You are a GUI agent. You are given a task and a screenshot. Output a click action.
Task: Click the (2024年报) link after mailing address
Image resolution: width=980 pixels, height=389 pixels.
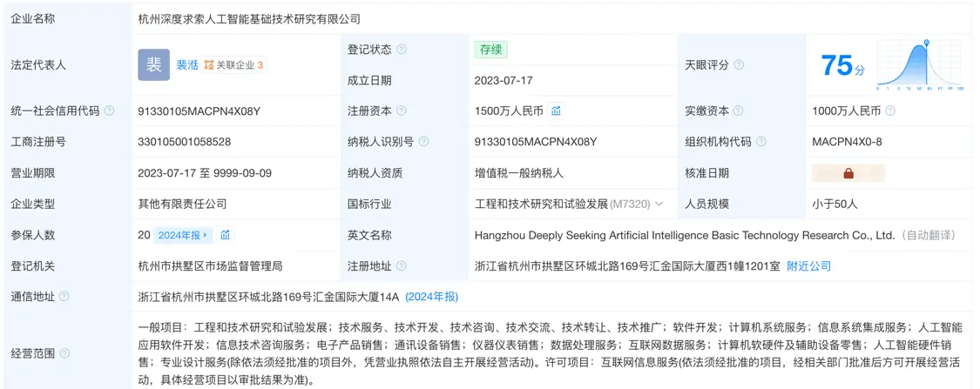[431, 297]
